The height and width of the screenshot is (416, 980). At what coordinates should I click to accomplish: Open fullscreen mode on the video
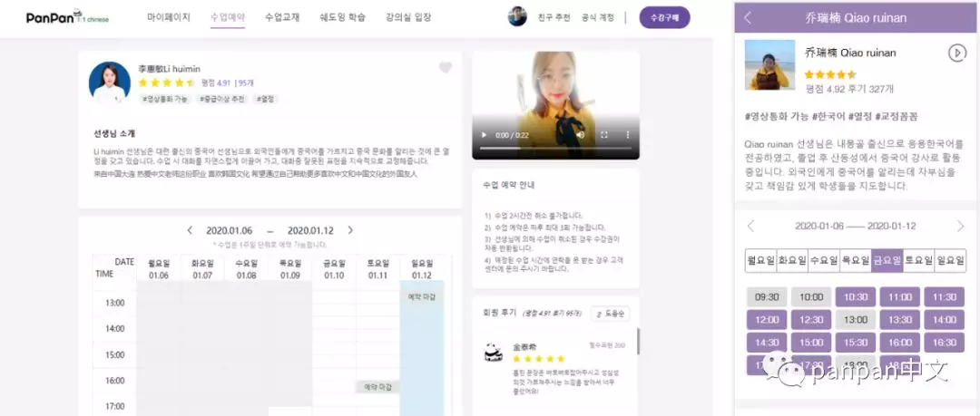click(x=604, y=134)
